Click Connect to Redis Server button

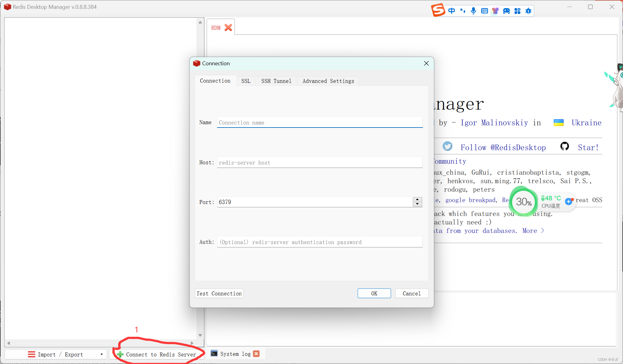[156, 354]
